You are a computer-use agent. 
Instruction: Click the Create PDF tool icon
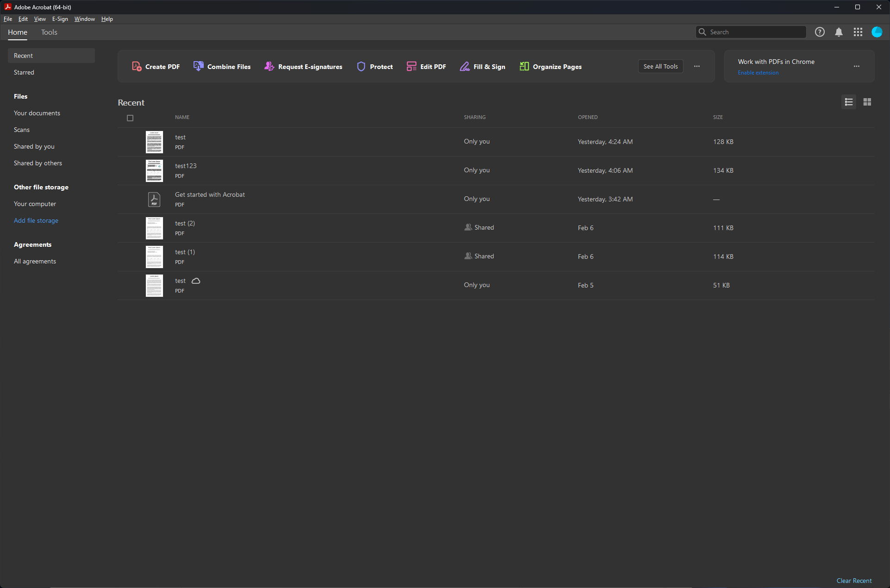[x=137, y=67]
